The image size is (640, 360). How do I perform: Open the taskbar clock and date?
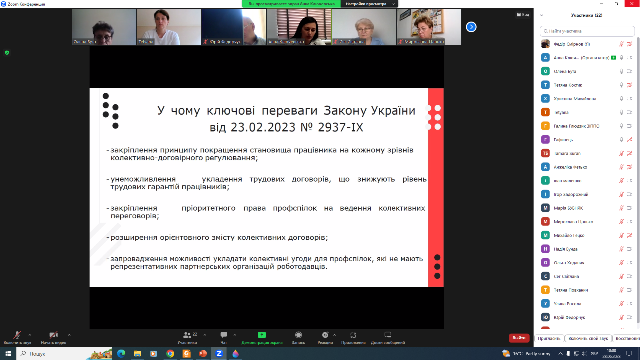point(611,353)
